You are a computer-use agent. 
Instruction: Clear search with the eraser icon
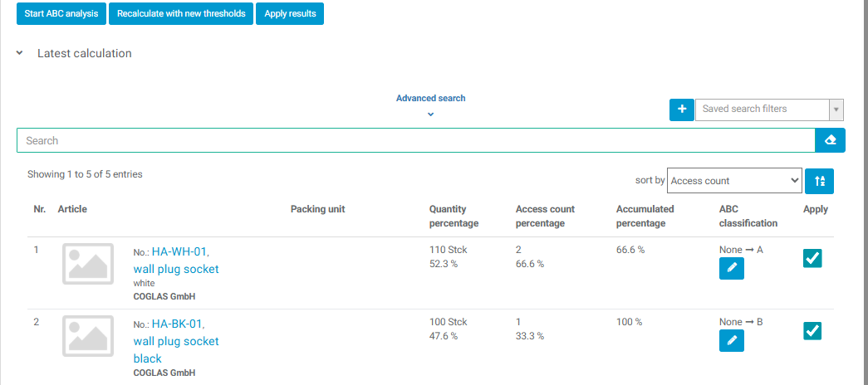pyautogui.click(x=830, y=140)
